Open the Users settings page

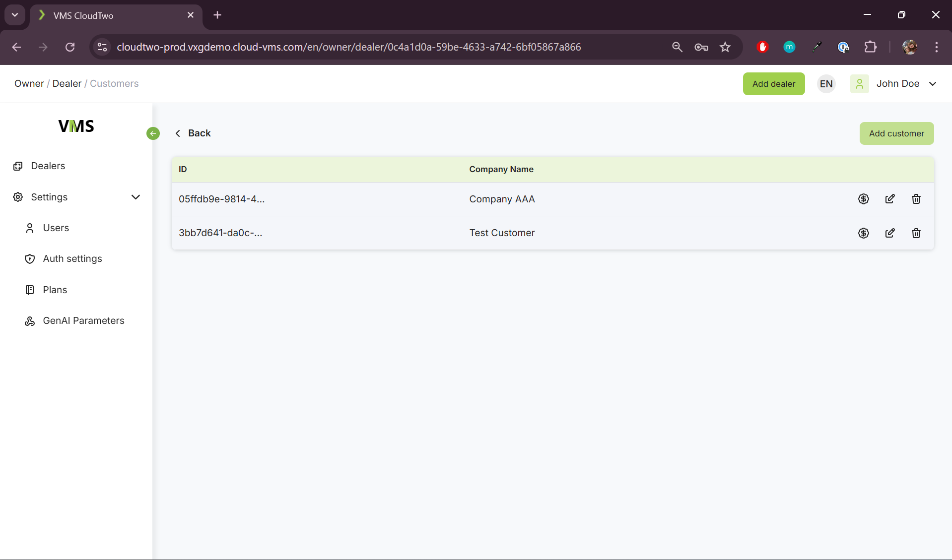click(x=56, y=228)
